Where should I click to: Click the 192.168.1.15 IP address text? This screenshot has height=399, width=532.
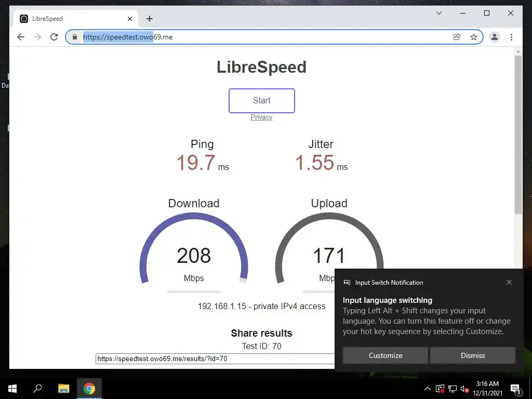tap(222, 306)
